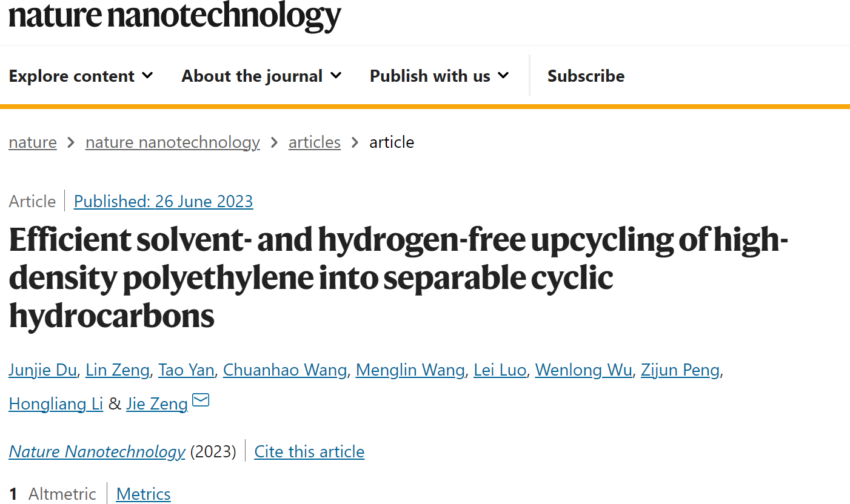Open author Lin Zeng's details
The height and width of the screenshot is (504, 850).
(x=118, y=370)
